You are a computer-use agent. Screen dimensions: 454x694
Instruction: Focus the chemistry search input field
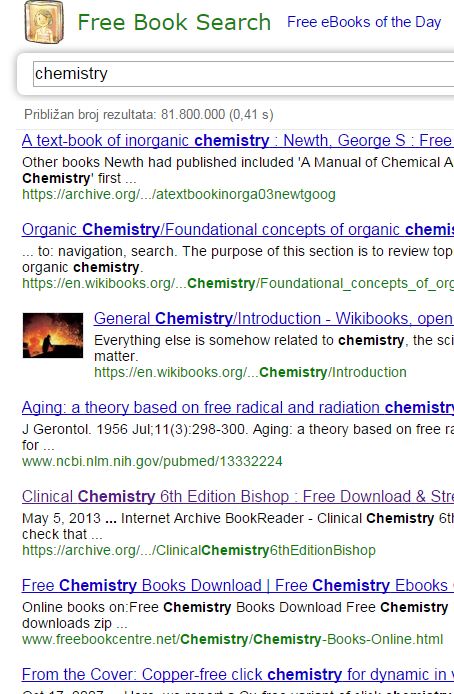pyautogui.click(x=244, y=74)
